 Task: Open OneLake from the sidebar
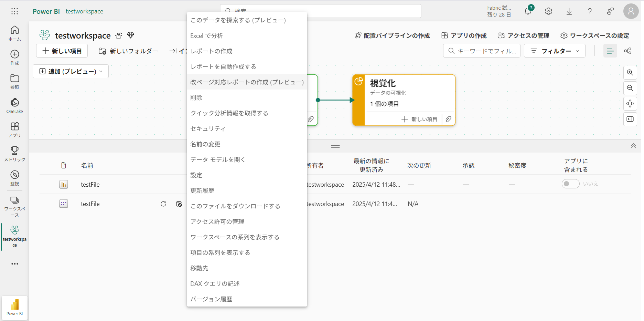coord(14,106)
